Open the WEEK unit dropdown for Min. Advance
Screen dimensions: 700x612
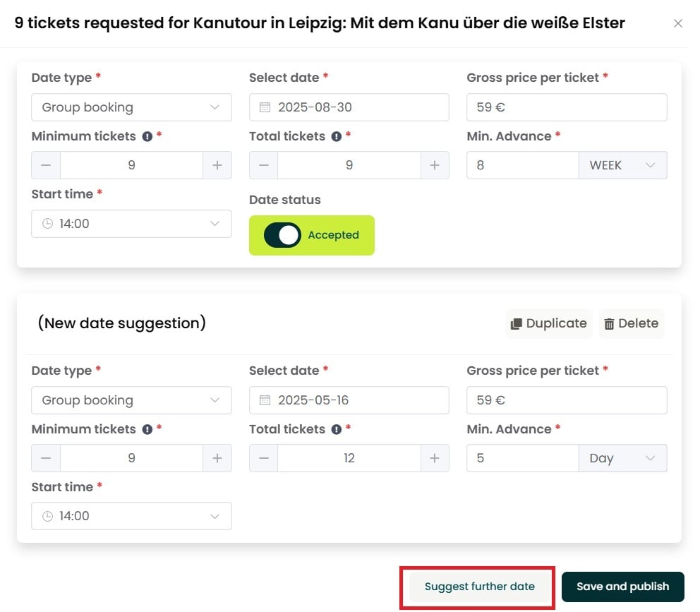(x=623, y=165)
